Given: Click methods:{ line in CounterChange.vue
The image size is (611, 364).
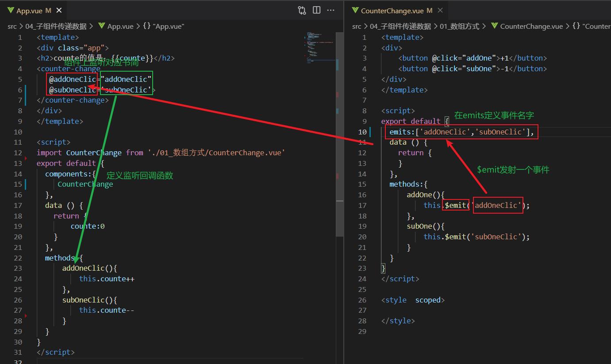Looking at the screenshot, I should click(x=408, y=184).
